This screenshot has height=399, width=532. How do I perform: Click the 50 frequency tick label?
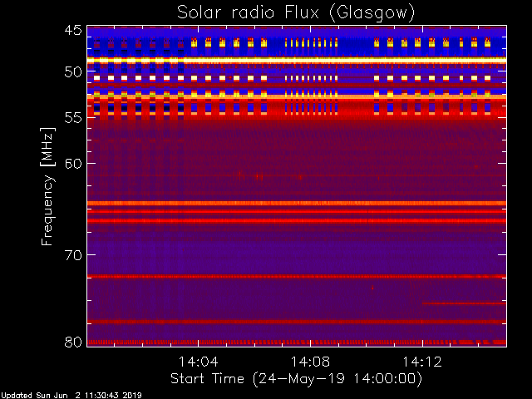tap(73, 72)
